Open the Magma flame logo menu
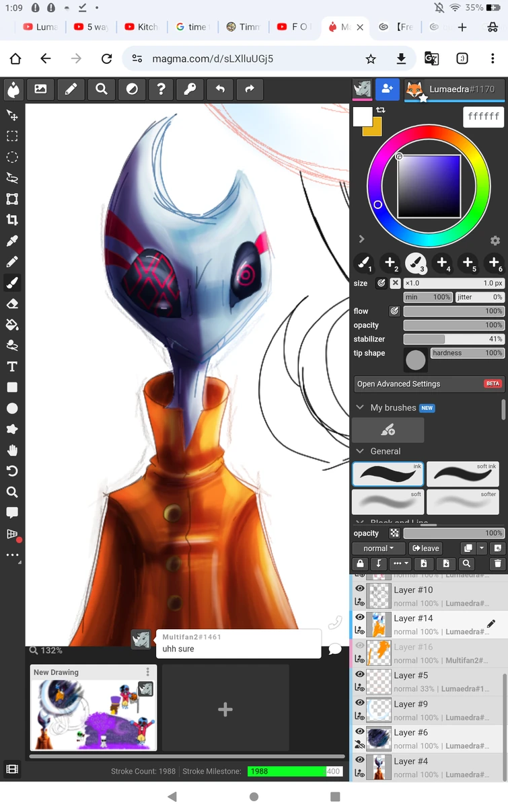Screen dimensions: 508x812 tap(13, 89)
